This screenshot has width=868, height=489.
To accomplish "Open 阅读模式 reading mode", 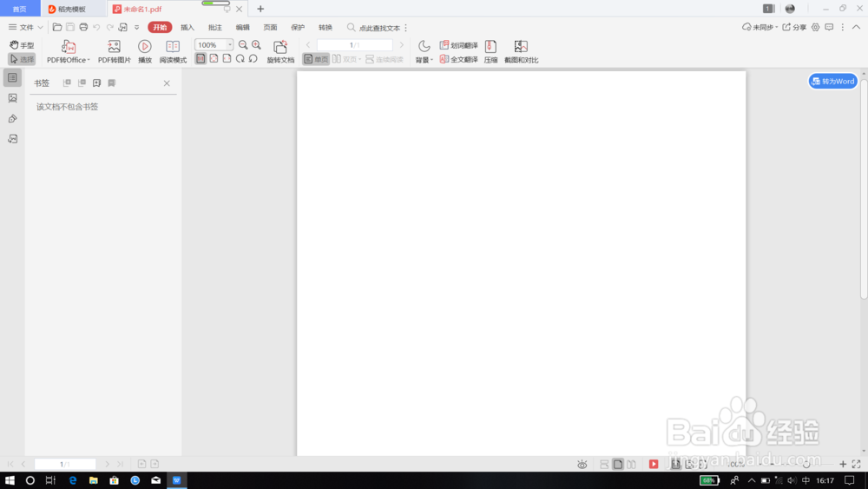I will pos(173,51).
